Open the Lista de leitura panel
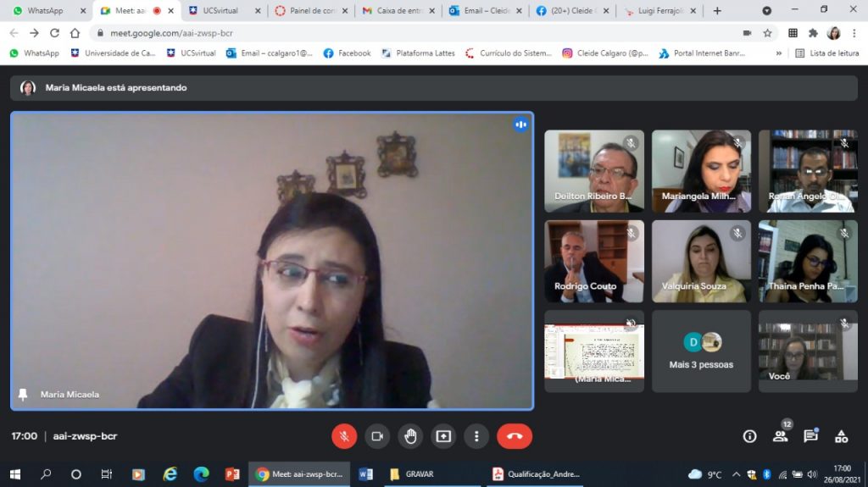 coord(826,53)
